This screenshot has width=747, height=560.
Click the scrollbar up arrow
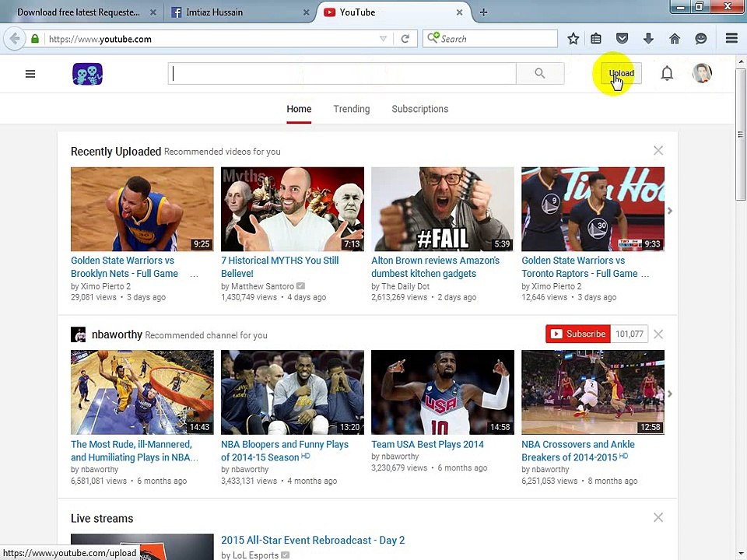click(740, 61)
